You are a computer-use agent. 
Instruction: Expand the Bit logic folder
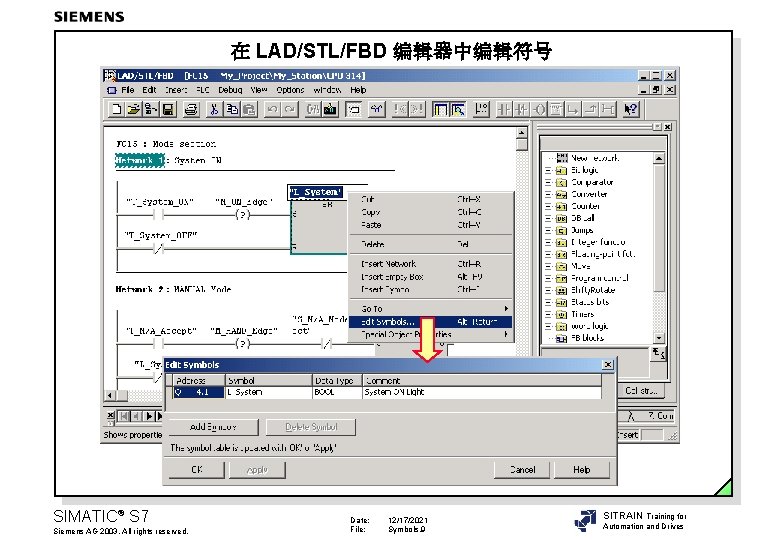coord(548,171)
